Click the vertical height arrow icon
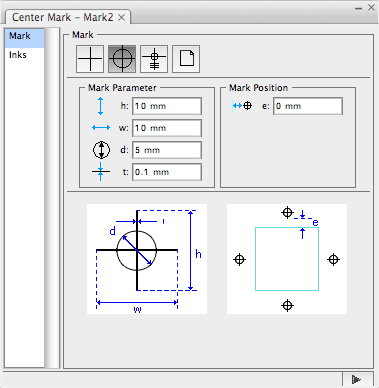This screenshot has height=388, width=379. tap(101, 106)
